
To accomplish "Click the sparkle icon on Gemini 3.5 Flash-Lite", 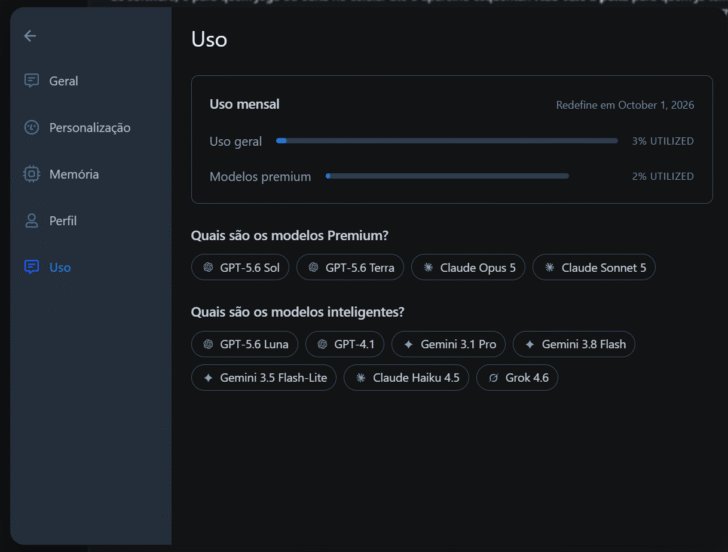I will pos(208,378).
